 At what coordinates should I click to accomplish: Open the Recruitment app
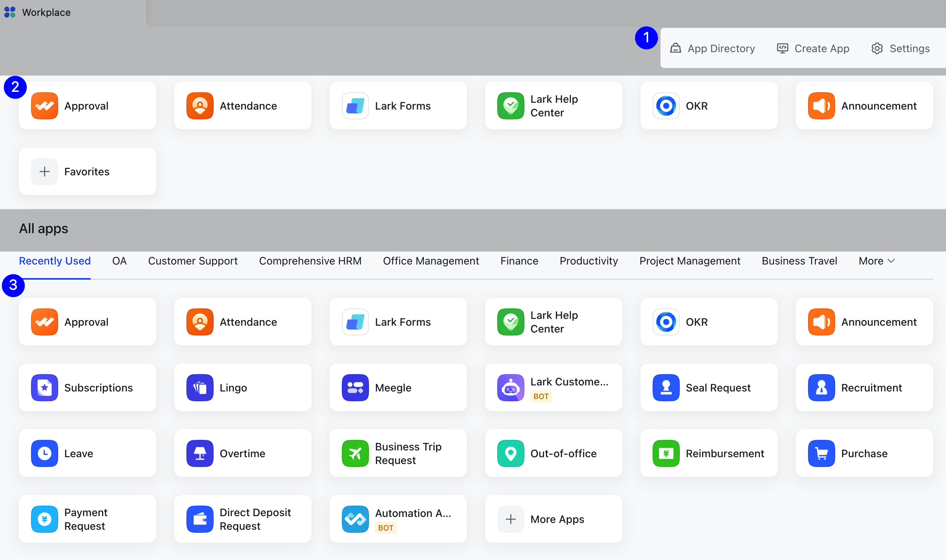pyautogui.click(x=864, y=388)
